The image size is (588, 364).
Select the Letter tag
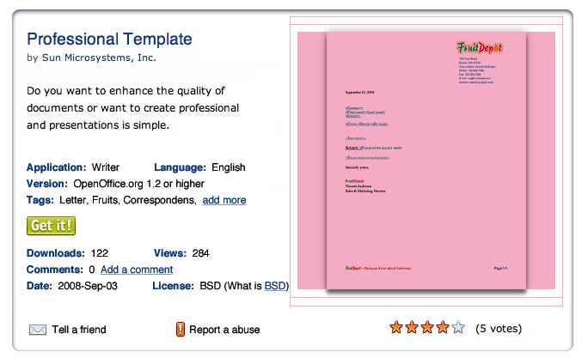[x=75, y=200]
